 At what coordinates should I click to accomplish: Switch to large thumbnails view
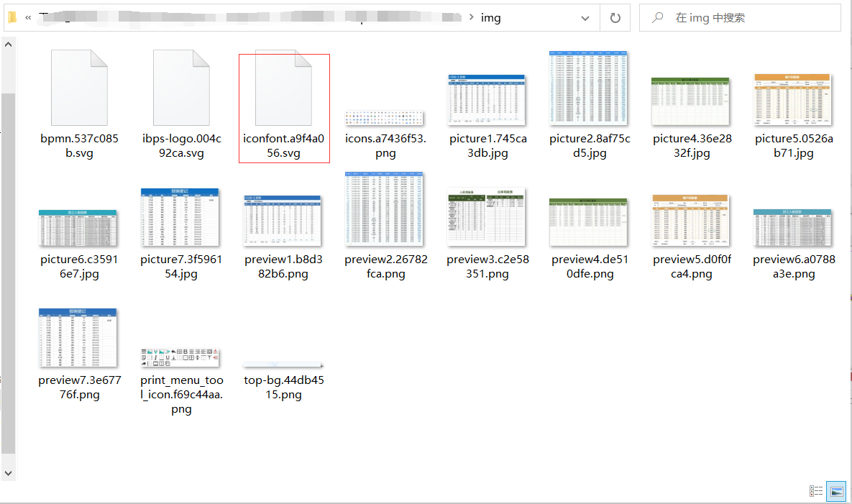pyautogui.click(x=836, y=491)
